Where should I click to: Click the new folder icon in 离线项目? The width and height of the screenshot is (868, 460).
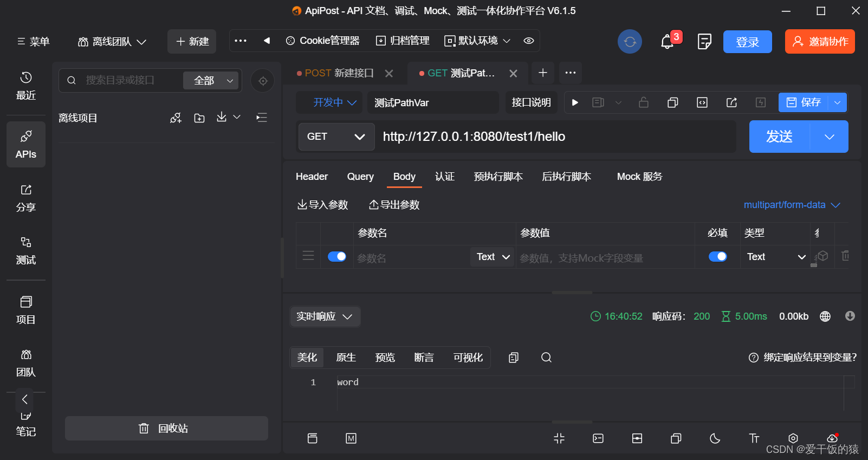[x=199, y=118]
